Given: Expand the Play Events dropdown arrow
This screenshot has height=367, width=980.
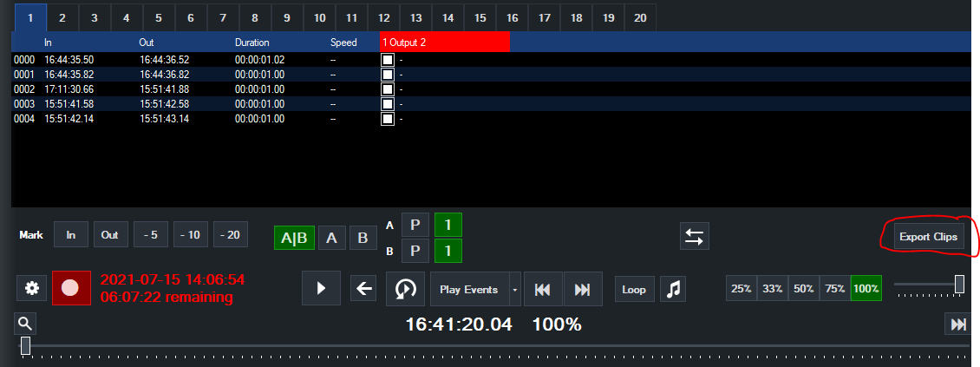Looking at the screenshot, I should 516,289.
